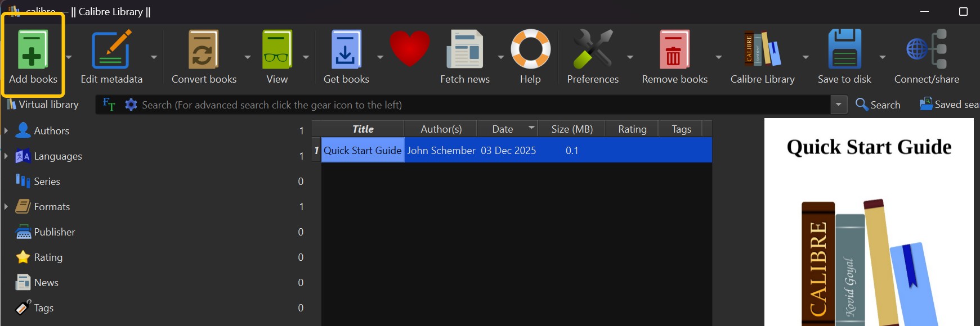Sort by Title column header
980x326 pixels.
click(x=363, y=129)
